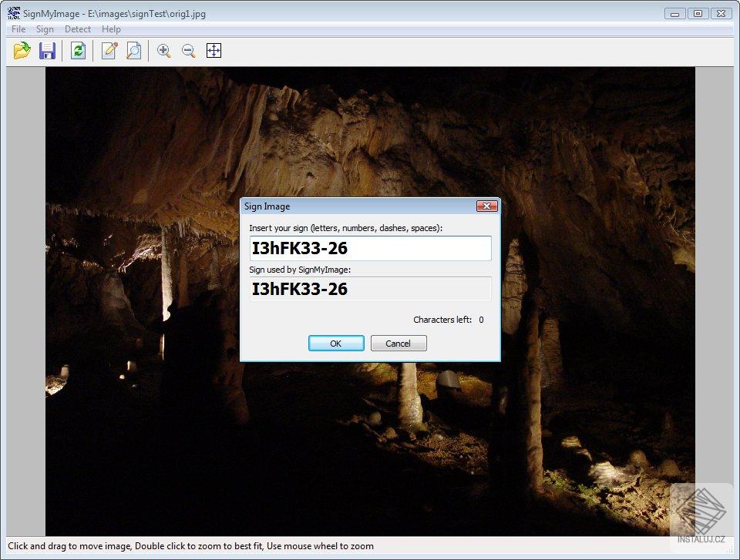Image resolution: width=740 pixels, height=560 pixels.
Task: Save the image using the floppy disk icon
Action: pos(47,51)
